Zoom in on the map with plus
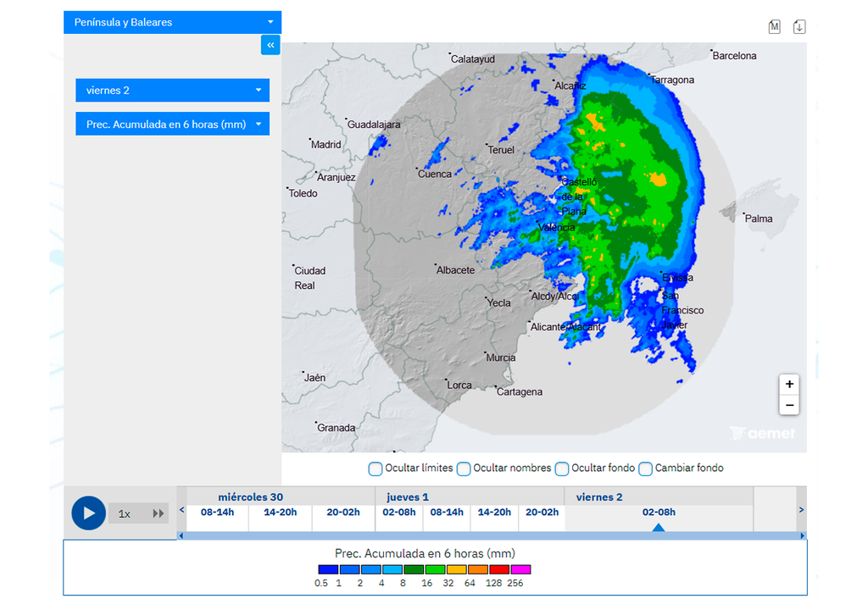 click(789, 384)
